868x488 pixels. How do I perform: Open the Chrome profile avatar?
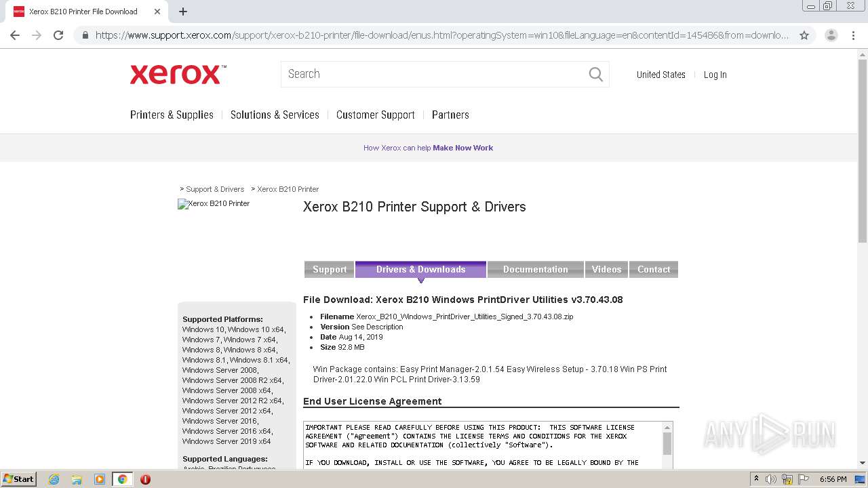(831, 35)
